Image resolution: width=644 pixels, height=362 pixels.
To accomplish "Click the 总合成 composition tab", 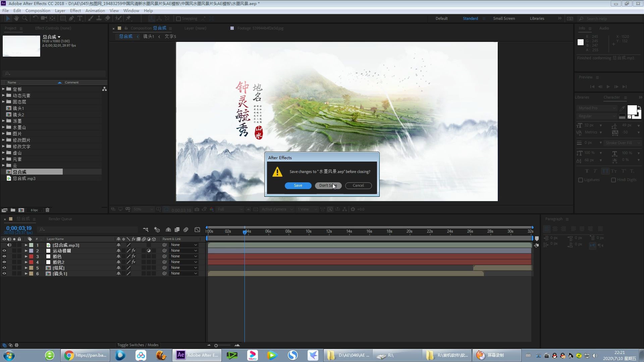I will tap(160, 28).
